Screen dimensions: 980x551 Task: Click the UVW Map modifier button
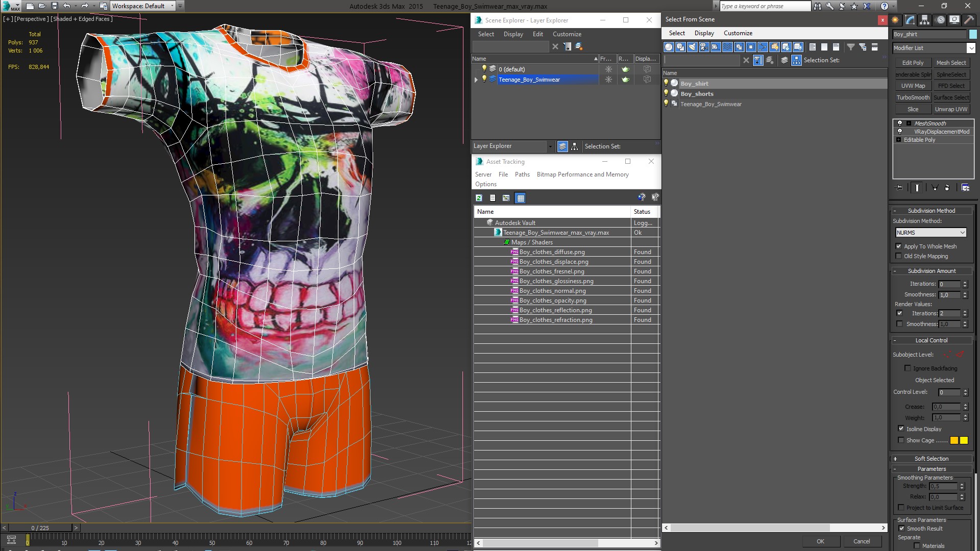(913, 86)
